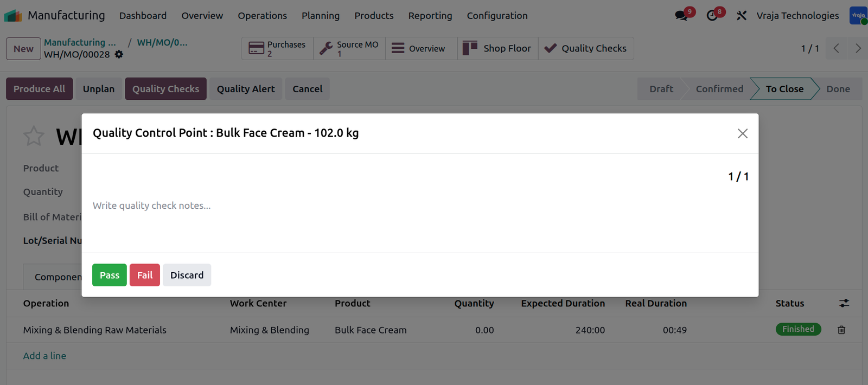Viewport: 868px width, 385px height.
Task: Open the Source MO smart button
Action: pyautogui.click(x=350, y=48)
